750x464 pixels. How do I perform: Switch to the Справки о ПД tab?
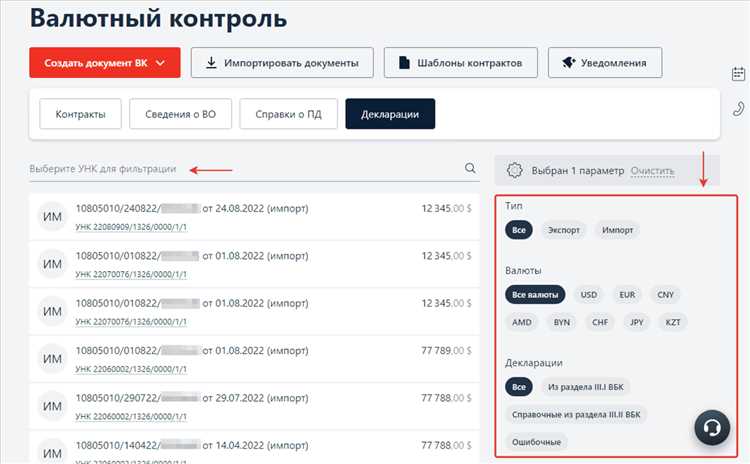tap(288, 114)
